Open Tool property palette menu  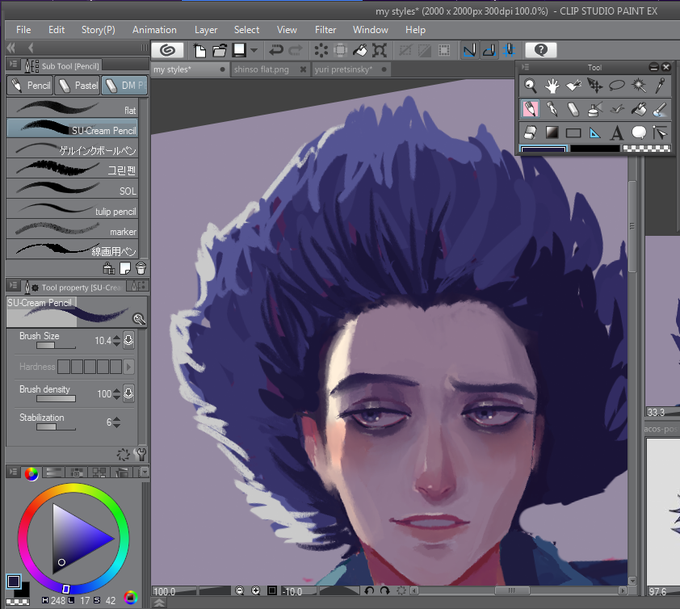pos(13,286)
